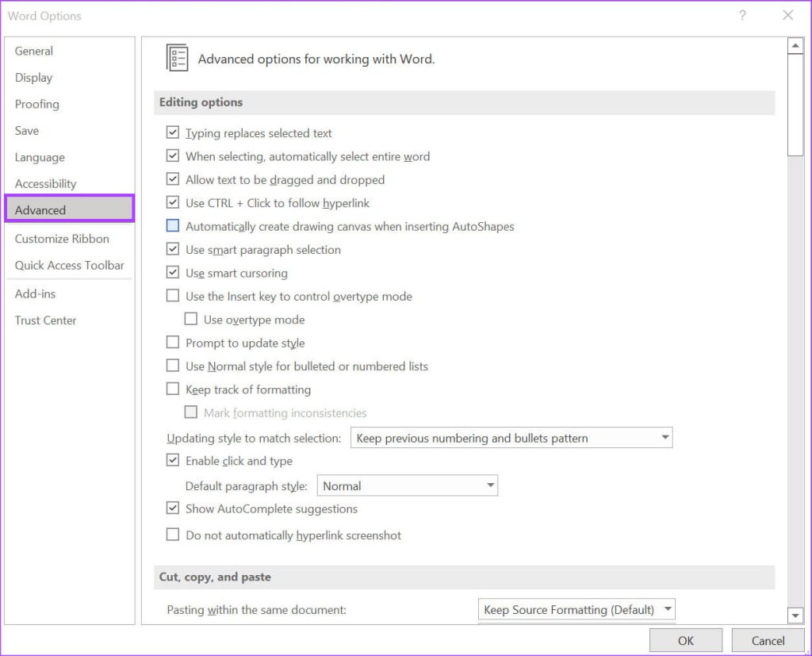The image size is (812, 656).
Task: Tick the Keep track of formatting checkbox
Action: click(x=173, y=389)
